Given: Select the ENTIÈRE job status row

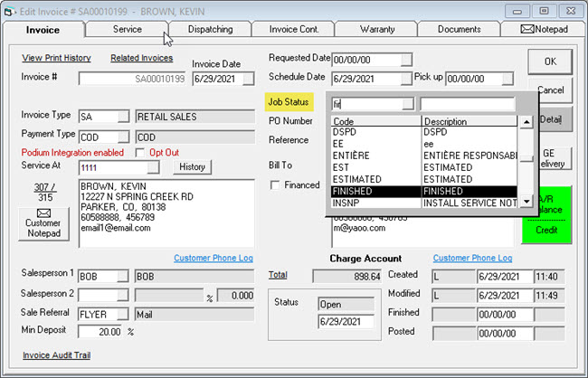Looking at the screenshot, I should pyautogui.click(x=424, y=156).
